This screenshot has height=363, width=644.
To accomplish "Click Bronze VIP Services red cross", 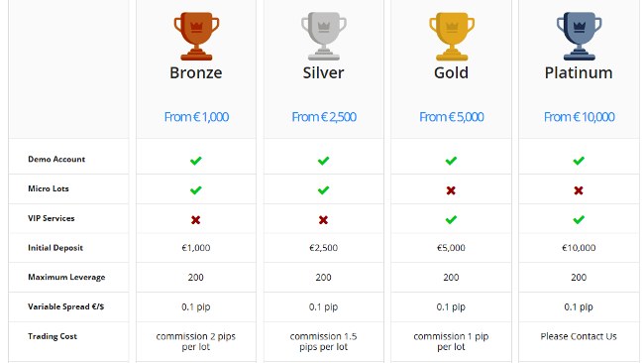I will [196, 220].
